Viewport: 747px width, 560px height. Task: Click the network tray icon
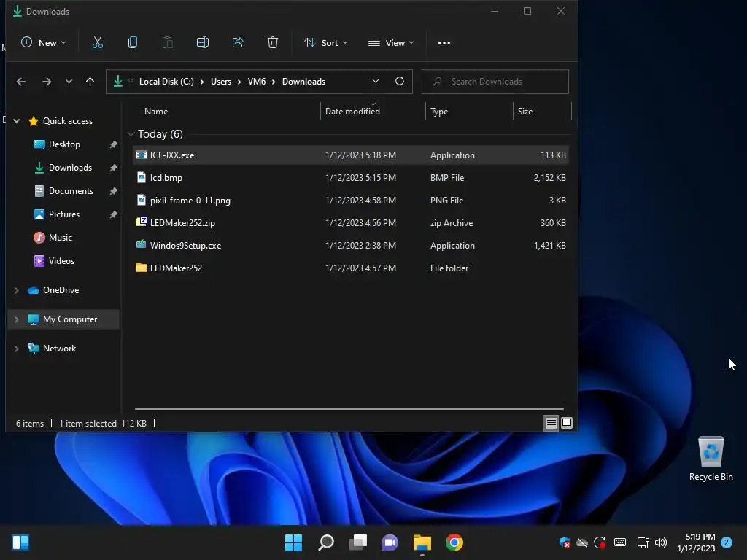643,542
